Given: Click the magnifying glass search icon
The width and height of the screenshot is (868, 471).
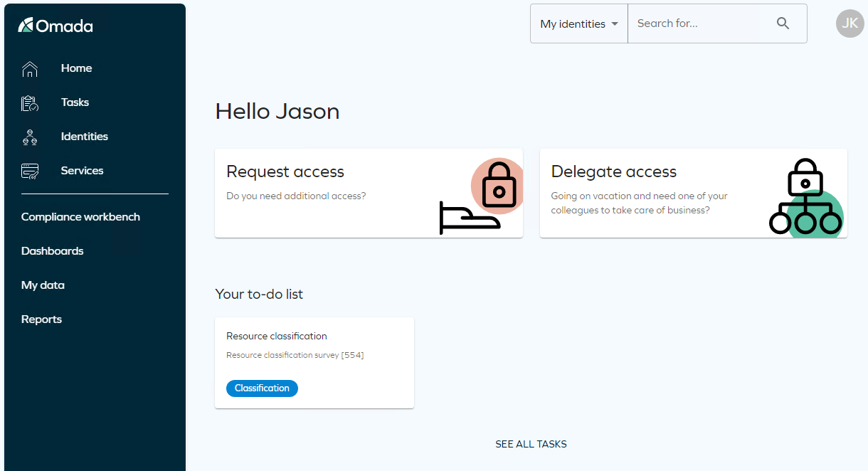Looking at the screenshot, I should click(783, 23).
